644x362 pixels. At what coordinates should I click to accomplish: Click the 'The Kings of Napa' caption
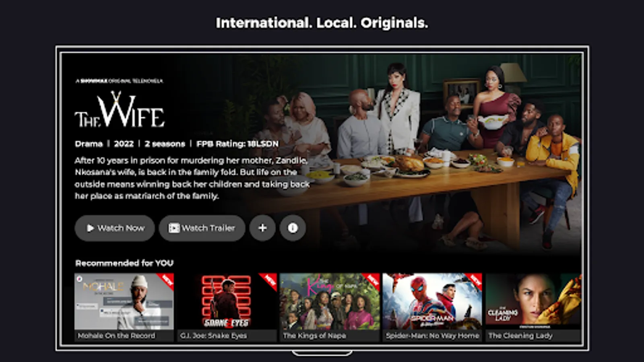click(315, 335)
